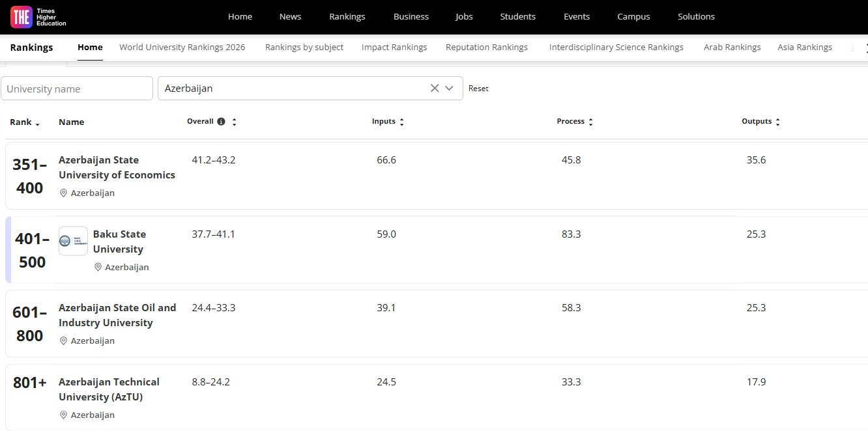
Task: Sort by the Outputs column arrows
Action: coord(777,122)
